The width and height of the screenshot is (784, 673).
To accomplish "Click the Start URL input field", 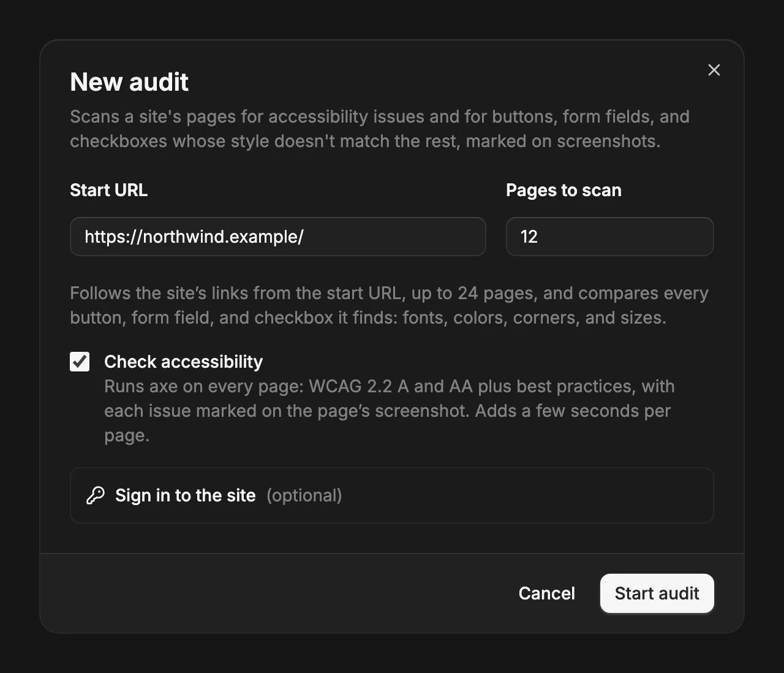I will point(278,237).
